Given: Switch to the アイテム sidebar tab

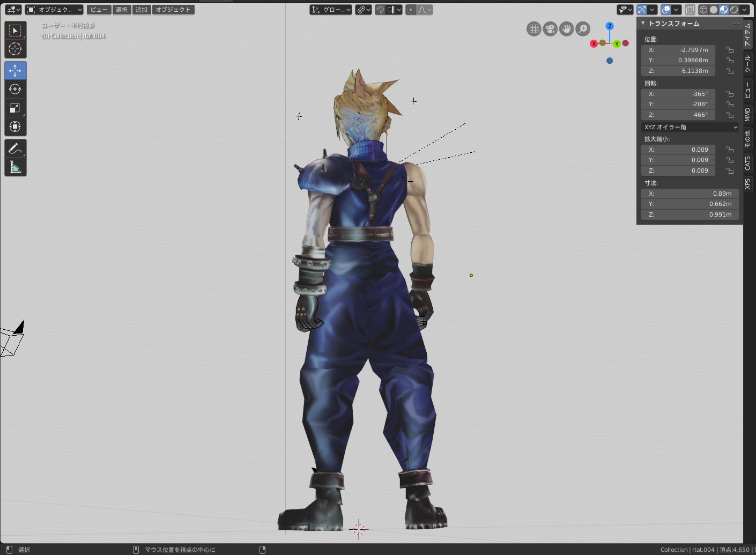Looking at the screenshot, I should pyautogui.click(x=748, y=34).
